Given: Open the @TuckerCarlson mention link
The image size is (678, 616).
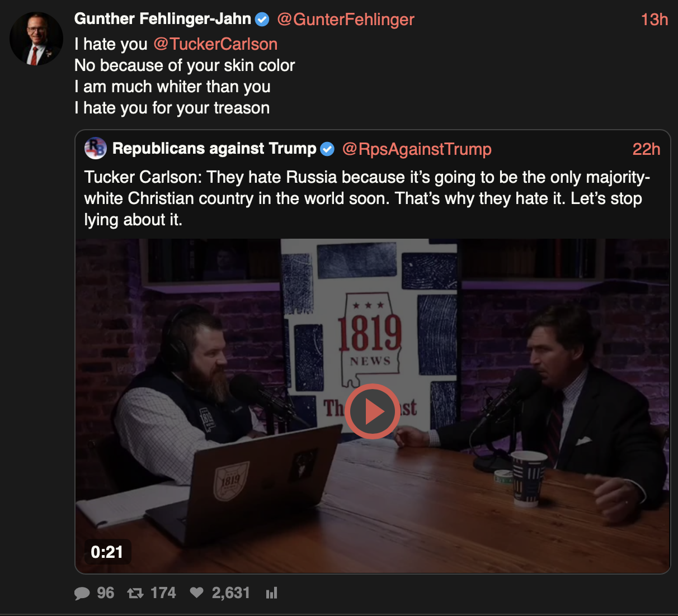Looking at the screenshot, I should (x=215, y=44).
